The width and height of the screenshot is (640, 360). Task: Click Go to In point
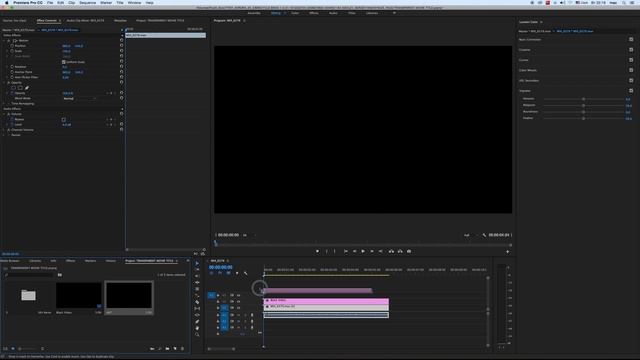coord(346,251)
